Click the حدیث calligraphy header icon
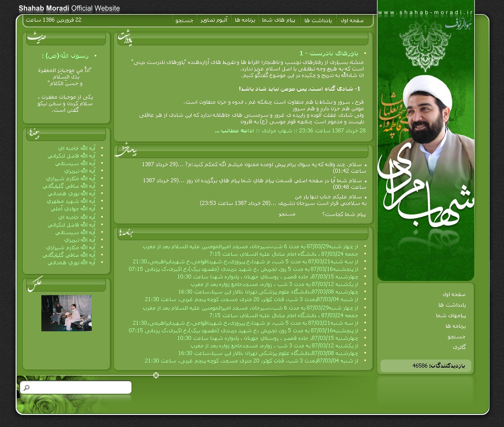The width and height of the screenshot is (504, 427). click(37, 37)
